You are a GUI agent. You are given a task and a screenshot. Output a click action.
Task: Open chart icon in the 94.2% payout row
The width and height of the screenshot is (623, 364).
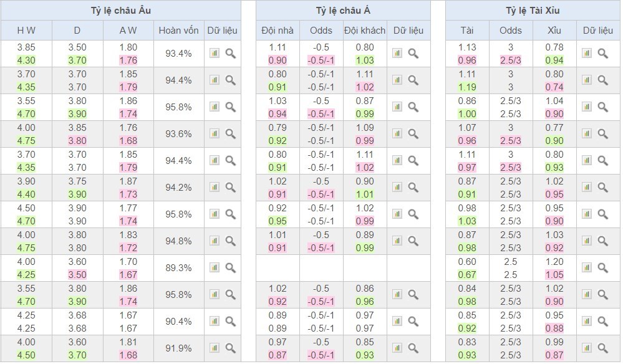215,188
